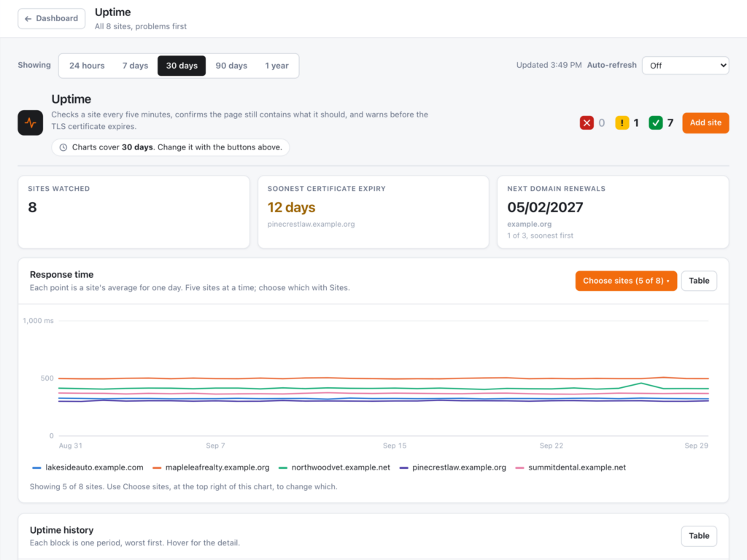Screen dimensions: 747x560
Task: Click the red X failing sites icon
Action: click(x=587, y=122)
